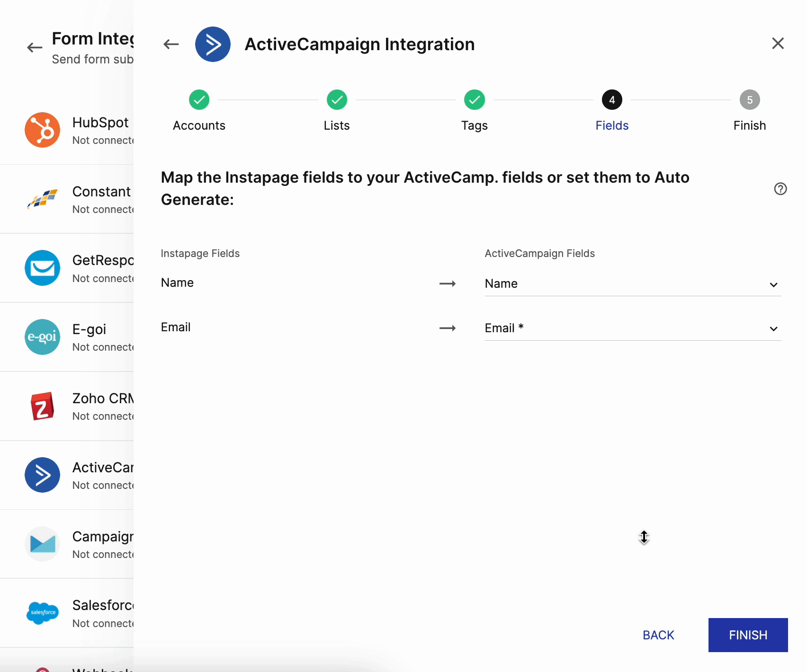Select the Constant Contact logo icon
The image size is (807, 672).
coord(43,199)
